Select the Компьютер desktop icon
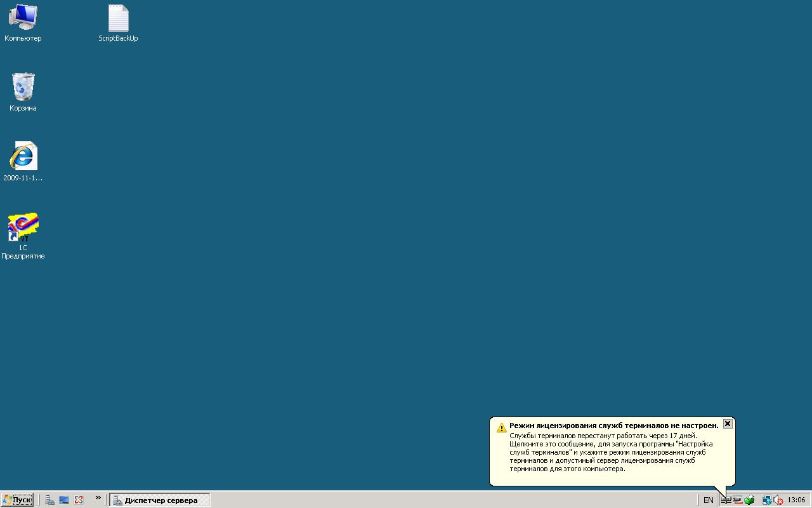812x508 pixels. pos(23,23)
